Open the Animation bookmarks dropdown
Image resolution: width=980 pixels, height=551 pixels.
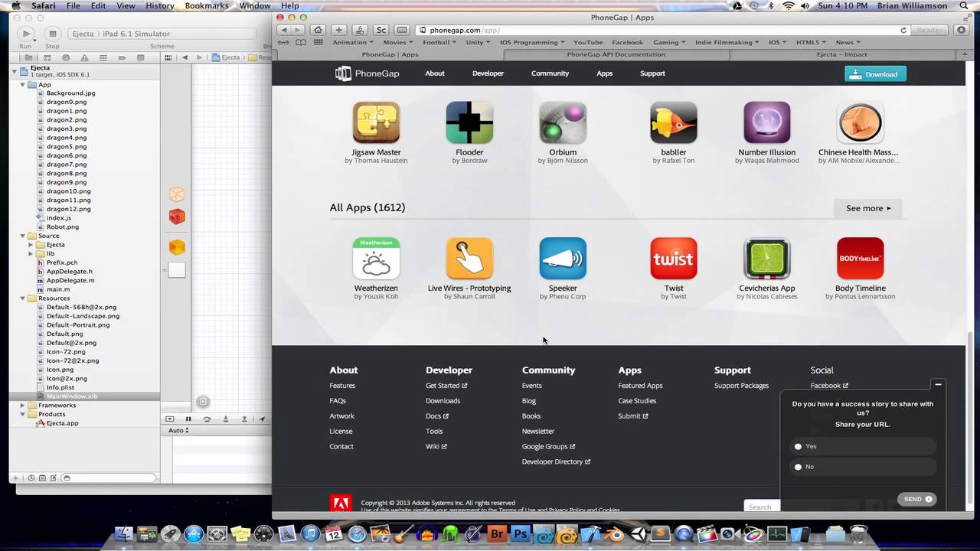[352, 42]
